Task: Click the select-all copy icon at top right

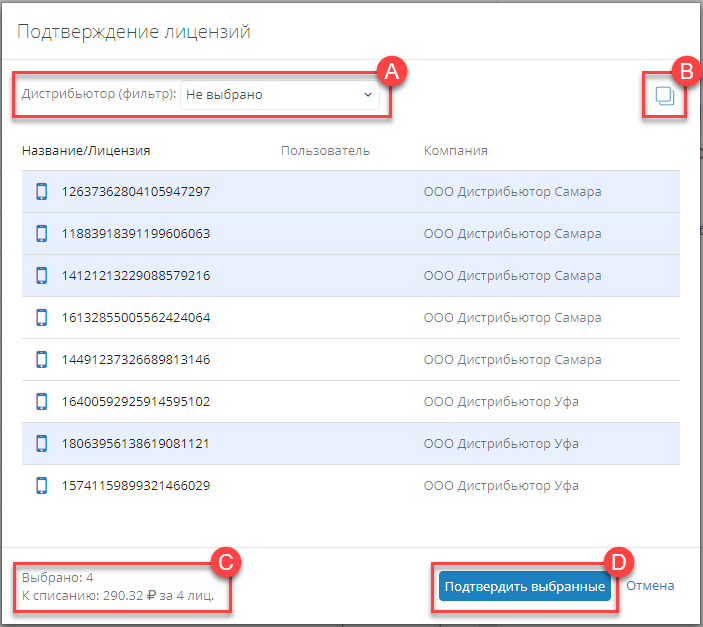Action: 664,96
